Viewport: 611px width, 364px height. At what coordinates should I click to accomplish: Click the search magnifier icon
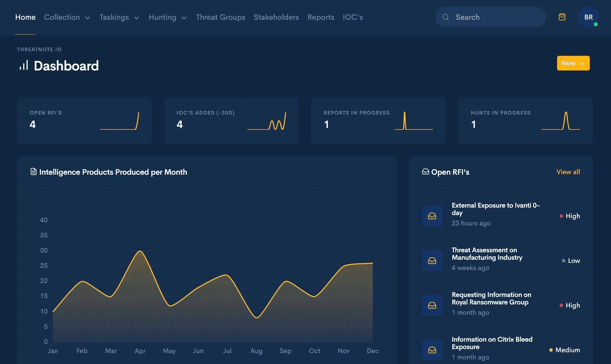pyautogui.click(x=446, y=17)
